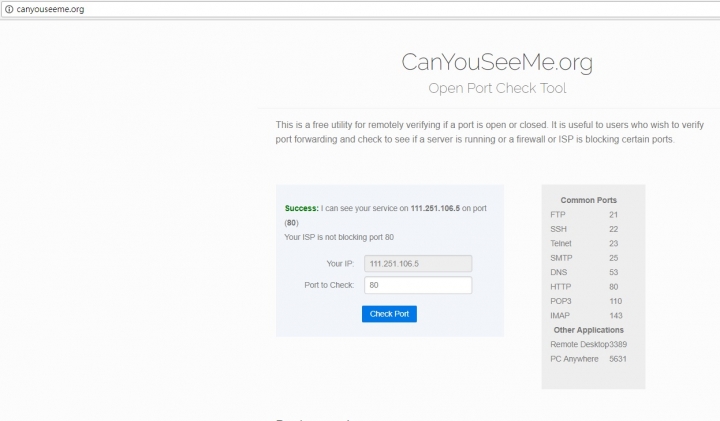
Task: Select SMTP port 25 in Common Ports
Action: click(584, 258)
